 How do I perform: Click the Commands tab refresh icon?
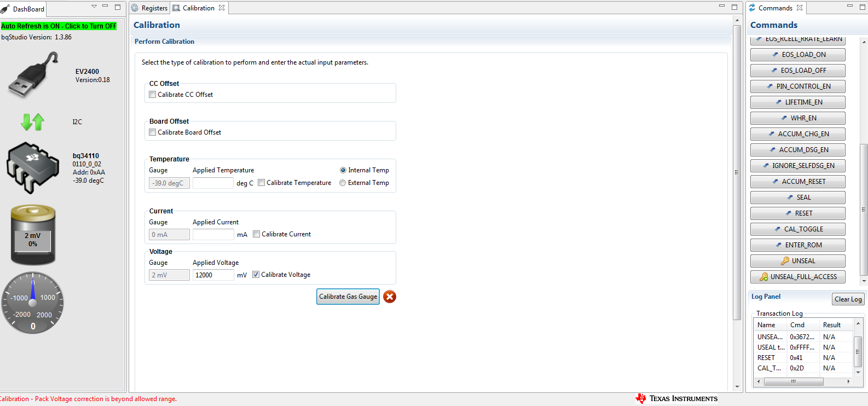point(752,8)
